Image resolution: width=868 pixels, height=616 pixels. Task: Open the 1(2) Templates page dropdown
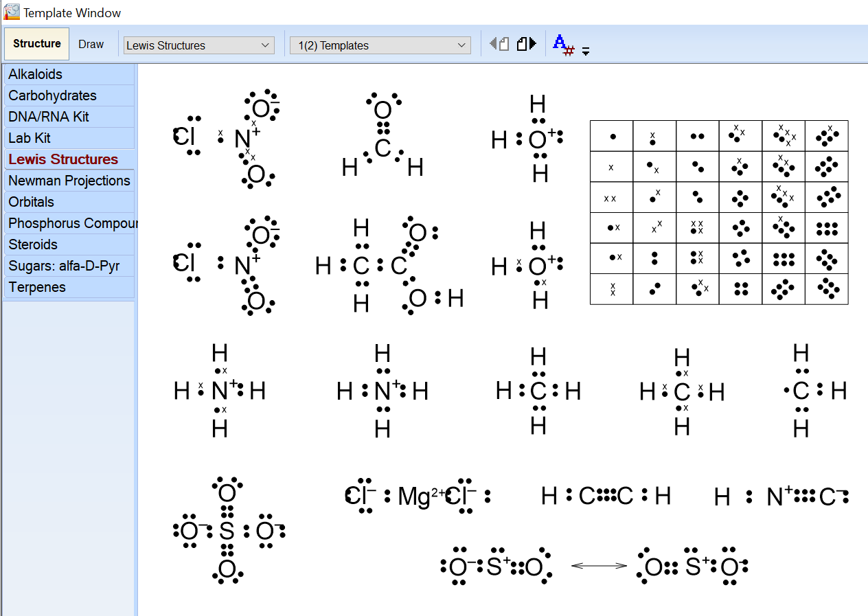(380, 45)
